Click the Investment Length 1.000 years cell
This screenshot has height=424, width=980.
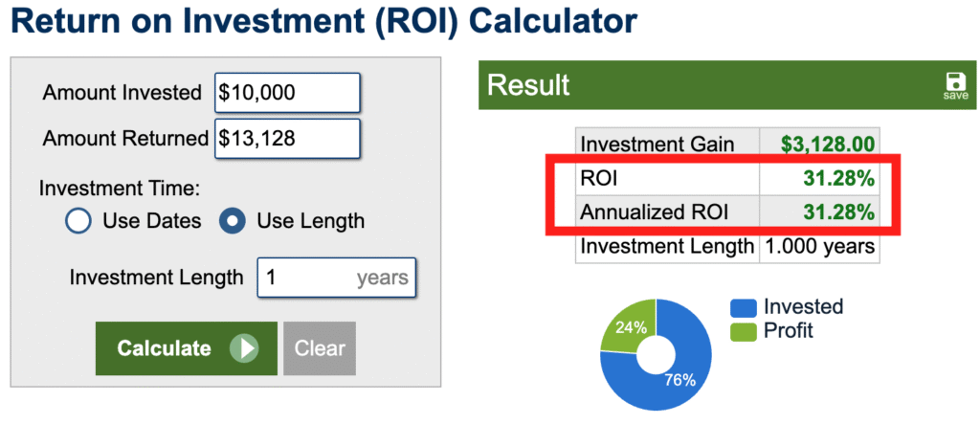(x=819, y=246)
